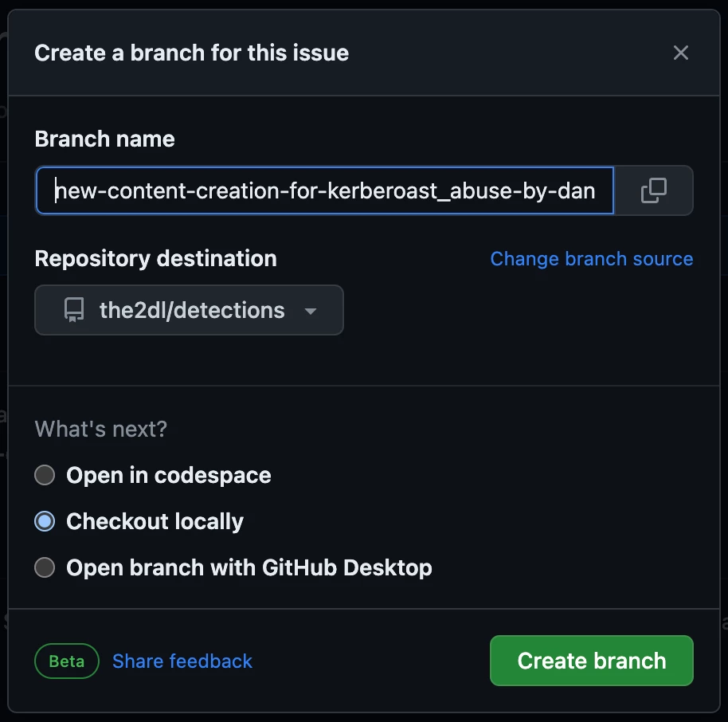Click the 'Repository destination' label
Viewport: 728px width, 722px height.
tap(155, 258)
